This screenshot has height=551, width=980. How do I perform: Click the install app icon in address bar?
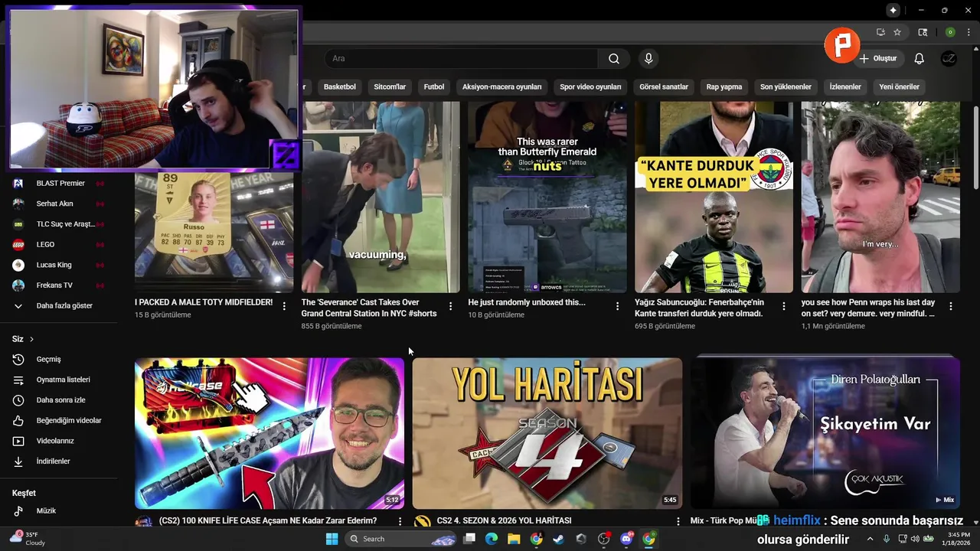coord(880,32)
